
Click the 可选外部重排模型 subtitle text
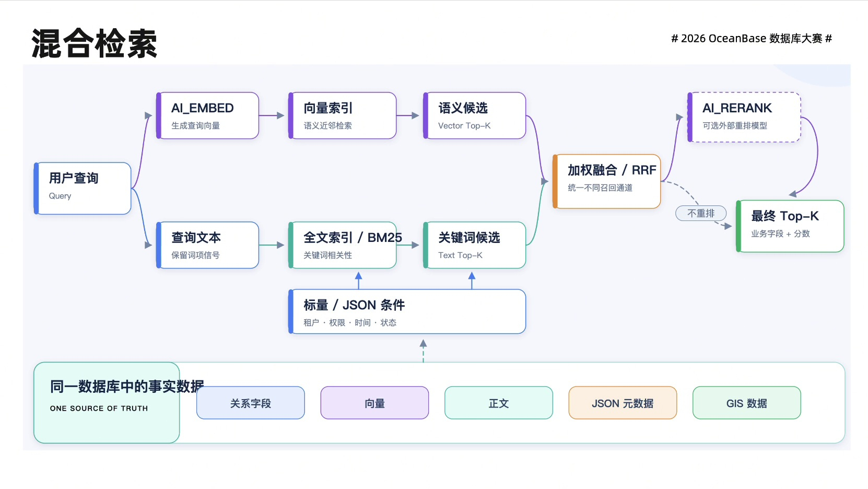click(x=735, y=126)
